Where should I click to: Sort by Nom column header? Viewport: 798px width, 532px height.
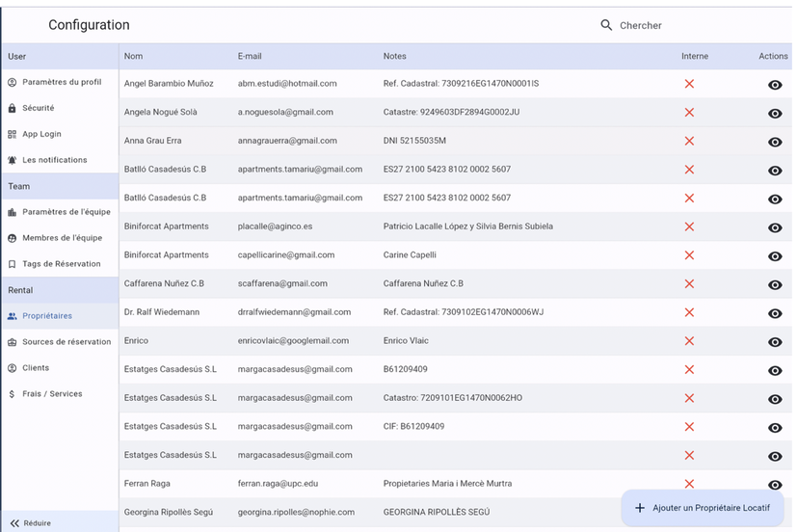(133, 56)
